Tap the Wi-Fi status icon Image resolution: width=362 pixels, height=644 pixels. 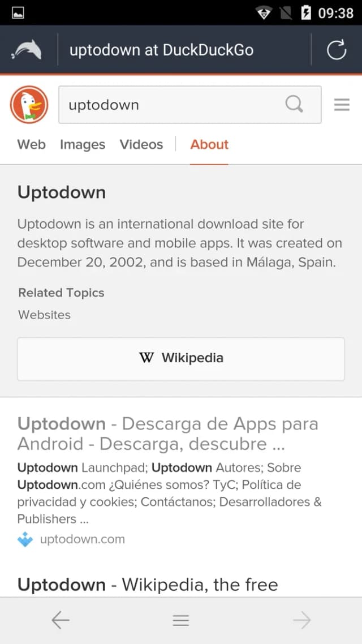(x=264, y=13)
